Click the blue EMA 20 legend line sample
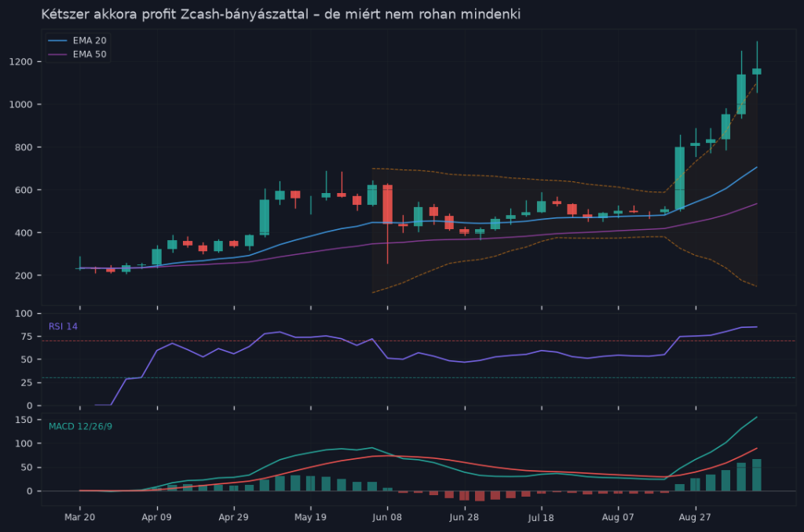 pos(57,41)
